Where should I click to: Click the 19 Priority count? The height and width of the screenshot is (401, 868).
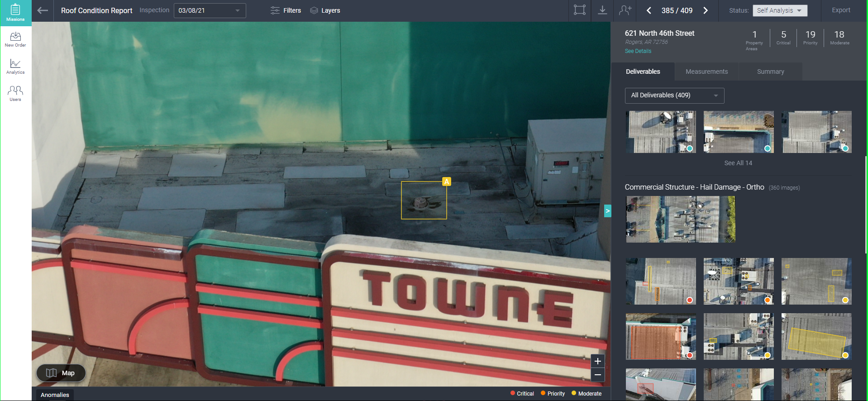point(810,38)
